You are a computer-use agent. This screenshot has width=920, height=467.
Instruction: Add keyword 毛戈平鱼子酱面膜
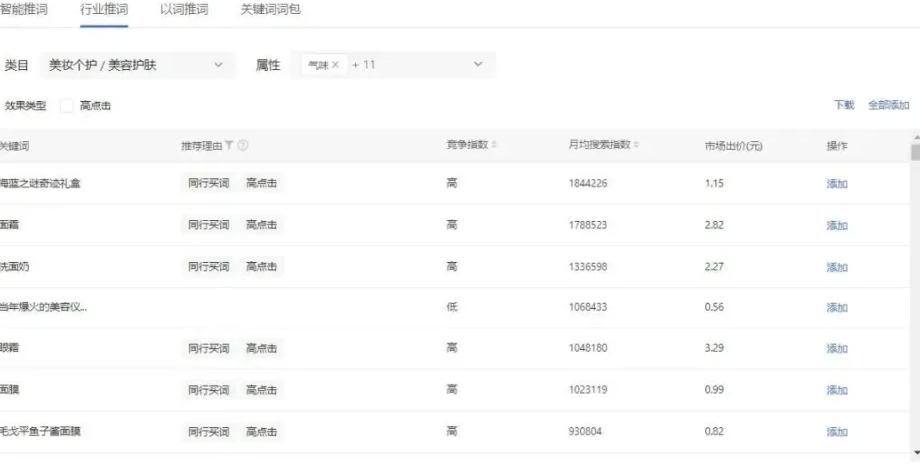click(x=837, y=432)
